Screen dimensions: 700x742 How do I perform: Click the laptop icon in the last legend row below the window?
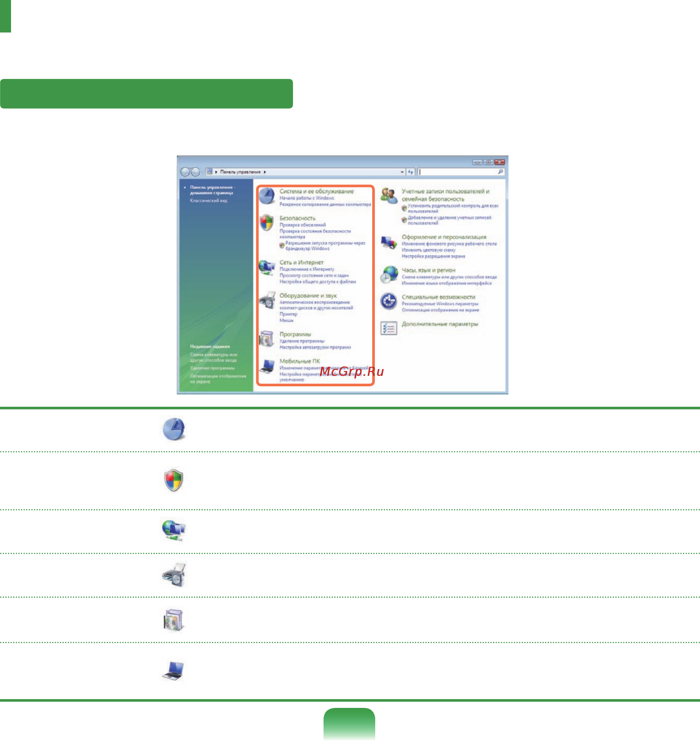pos(173,671)
